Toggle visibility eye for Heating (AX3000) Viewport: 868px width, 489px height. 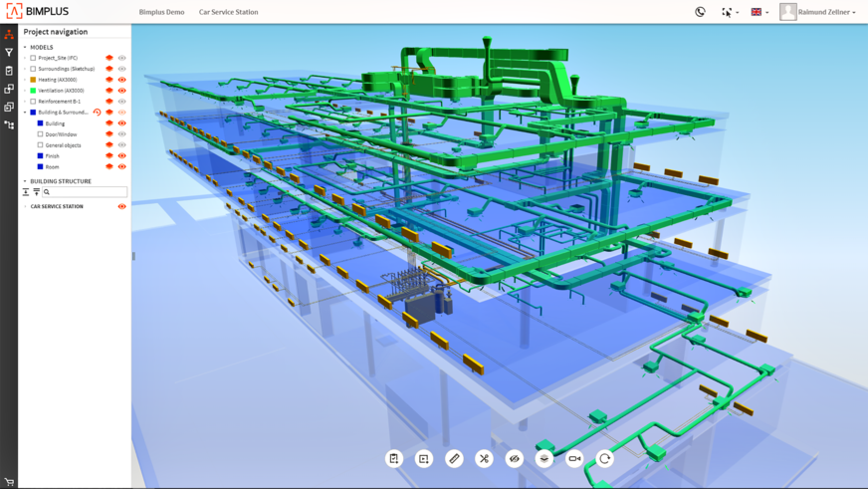[121, 80]
